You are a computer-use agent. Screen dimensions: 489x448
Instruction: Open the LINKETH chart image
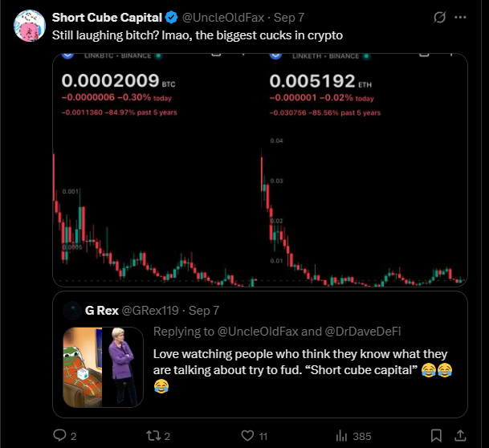tap(364, 170)
